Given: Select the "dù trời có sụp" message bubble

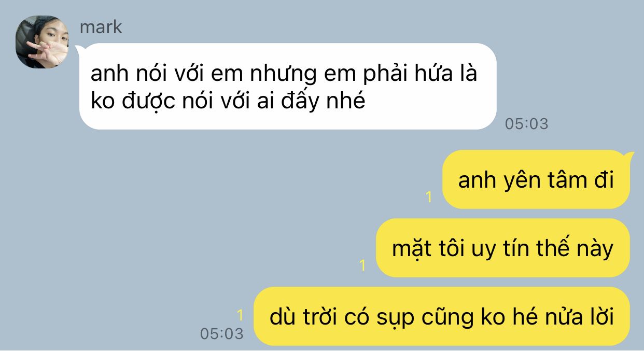Looking at the screenshot, I should pyautogui.click(x=442, y=316).
